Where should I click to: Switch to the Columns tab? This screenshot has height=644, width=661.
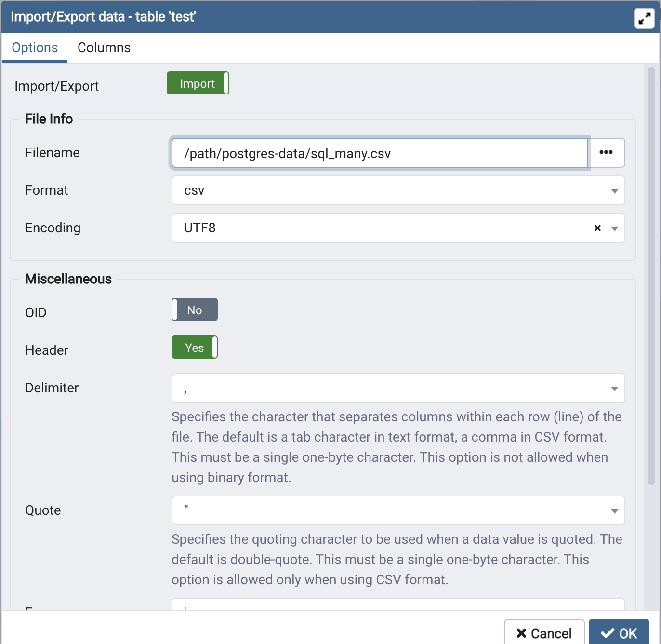(104, 48)
